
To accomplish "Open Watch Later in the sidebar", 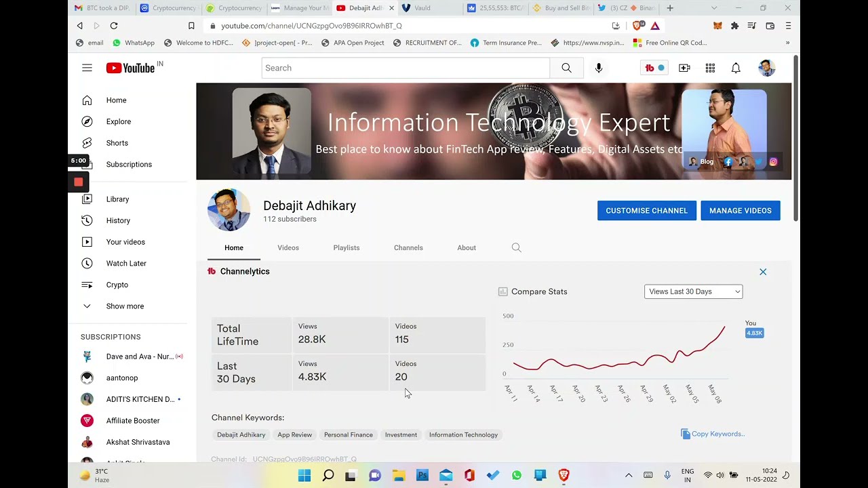I will tap(127, 263).
